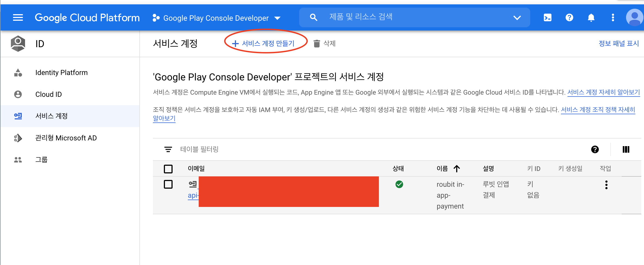Click the 그룹 people icon
644x265 pixels.
(x=18, y=160)
